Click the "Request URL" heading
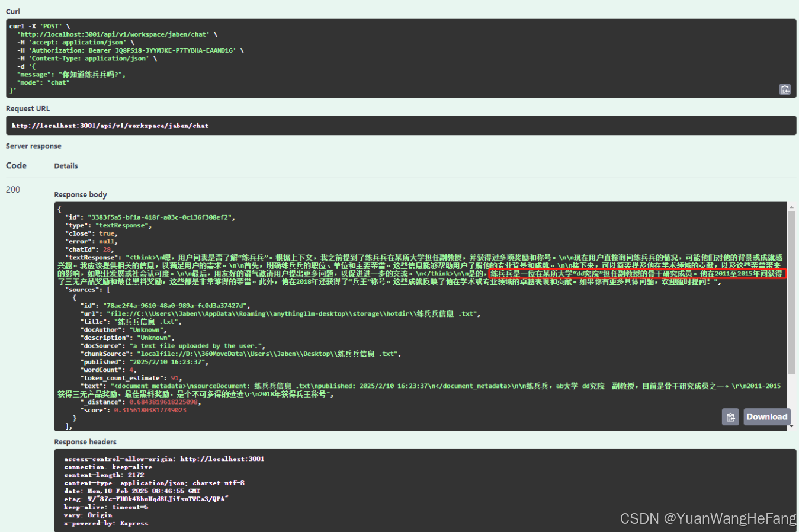Screen dimensions: 799x532 click(x=28, y=108)
